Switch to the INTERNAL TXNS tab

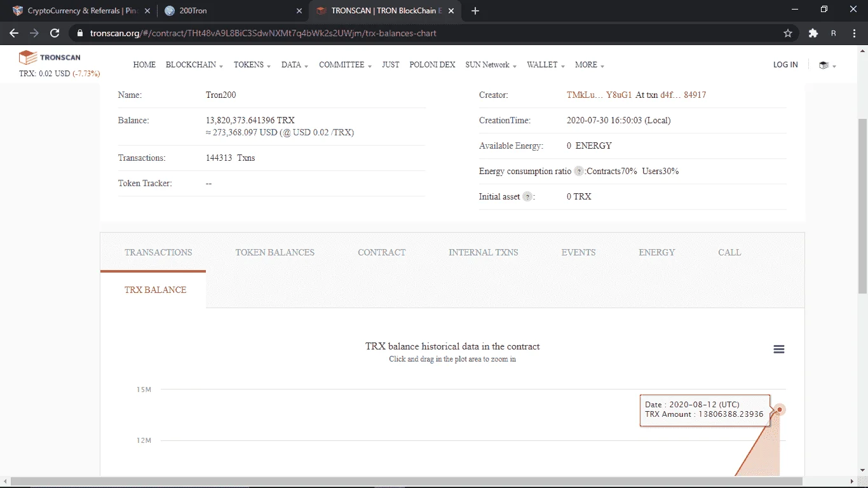[483, 252]
